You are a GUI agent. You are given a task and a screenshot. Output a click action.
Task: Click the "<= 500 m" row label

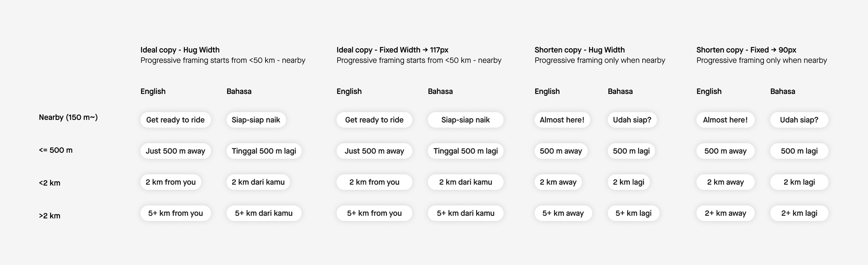click(x=56, y=150)
